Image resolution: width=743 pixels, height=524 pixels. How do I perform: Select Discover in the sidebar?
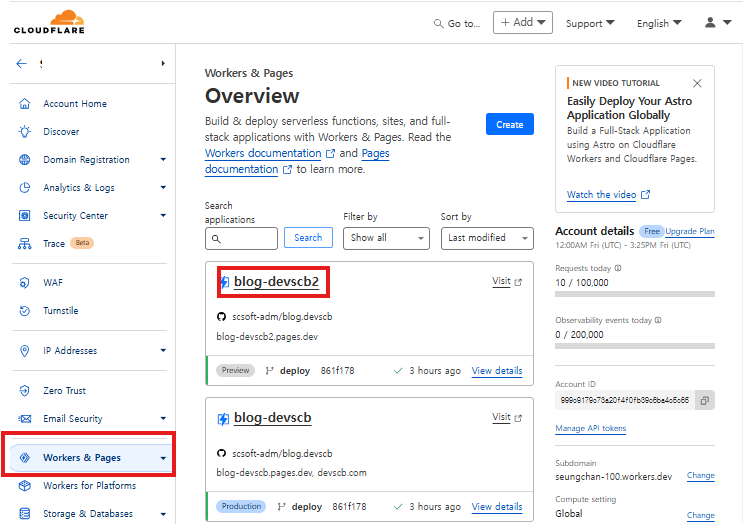[x=61, y=132]
